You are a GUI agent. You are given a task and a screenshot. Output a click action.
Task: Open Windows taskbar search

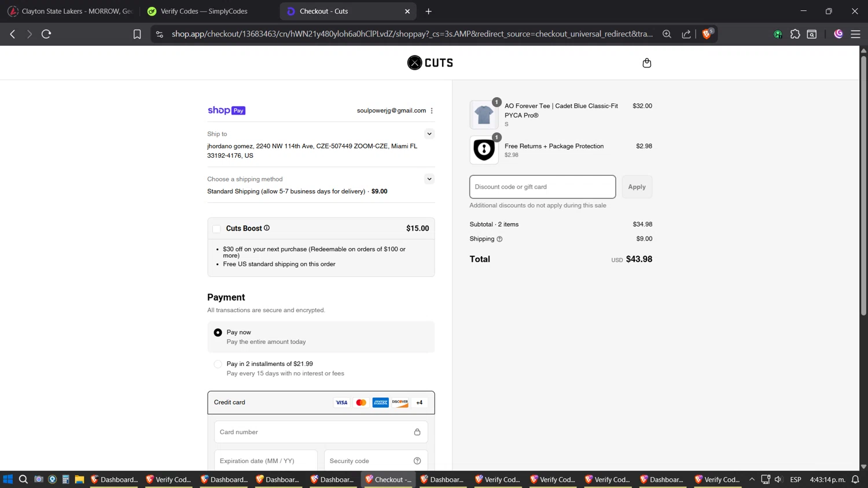[x=23, y=479]
